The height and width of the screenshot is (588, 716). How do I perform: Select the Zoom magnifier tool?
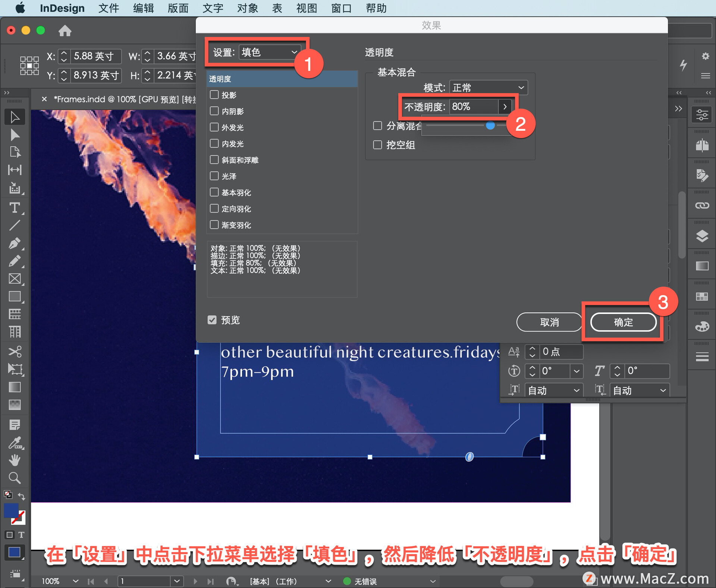[x=15, y=478]
